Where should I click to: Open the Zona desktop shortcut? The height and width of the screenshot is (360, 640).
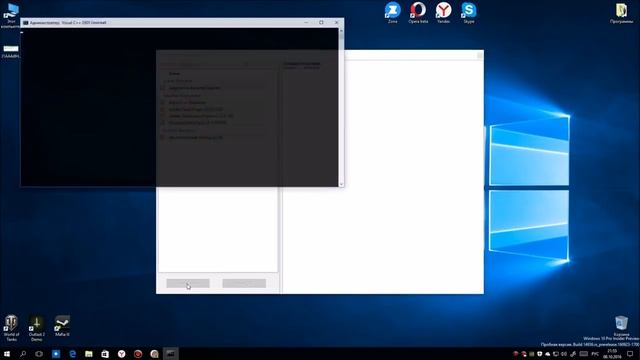pyautogui.click(x=393, y=12)
